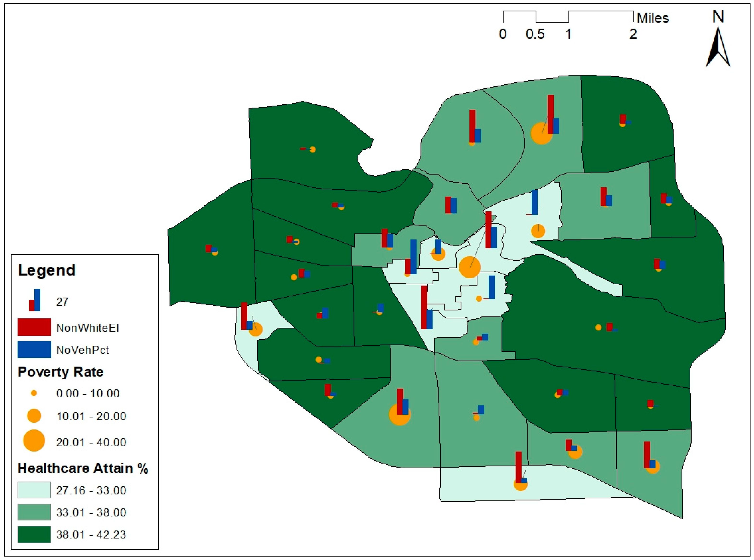Click the '27.16 - 33.00' range label
This screenshot has height=560, width=754.
click(x=91, y=491)
